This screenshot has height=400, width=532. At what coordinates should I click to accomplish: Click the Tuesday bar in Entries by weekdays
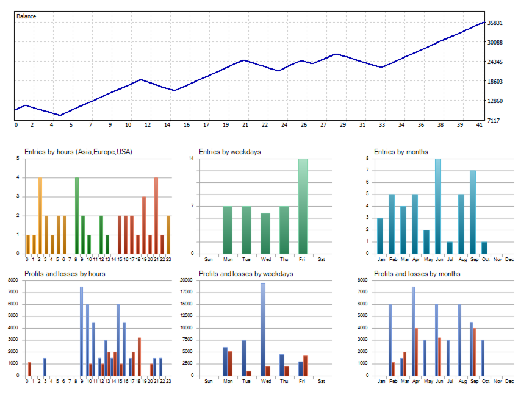click(x=246, y=230)
